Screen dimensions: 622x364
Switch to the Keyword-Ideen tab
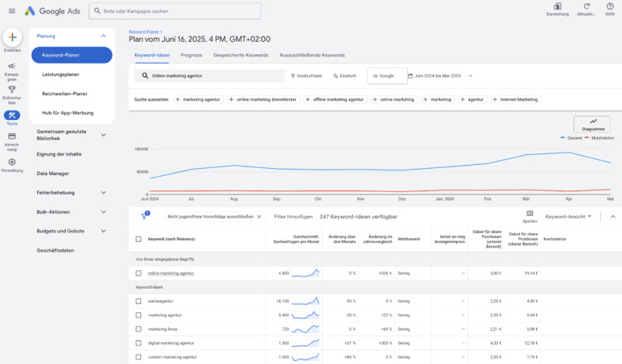click(152, 55)
